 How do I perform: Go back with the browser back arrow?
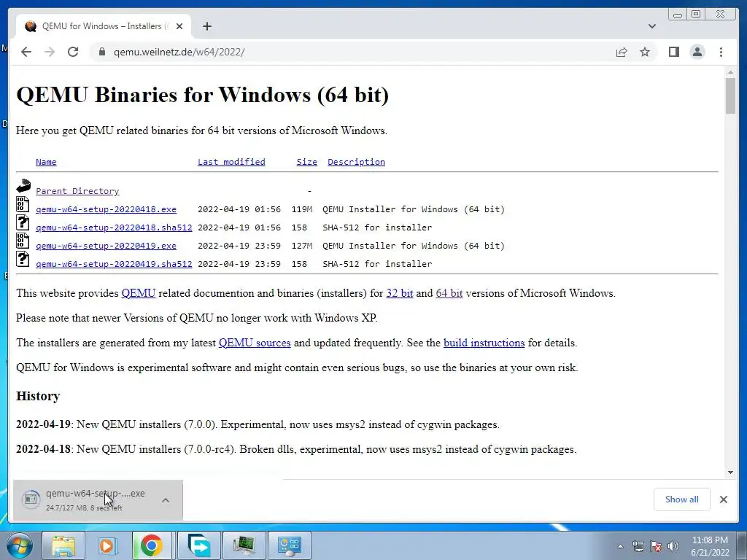pos(26,52)
